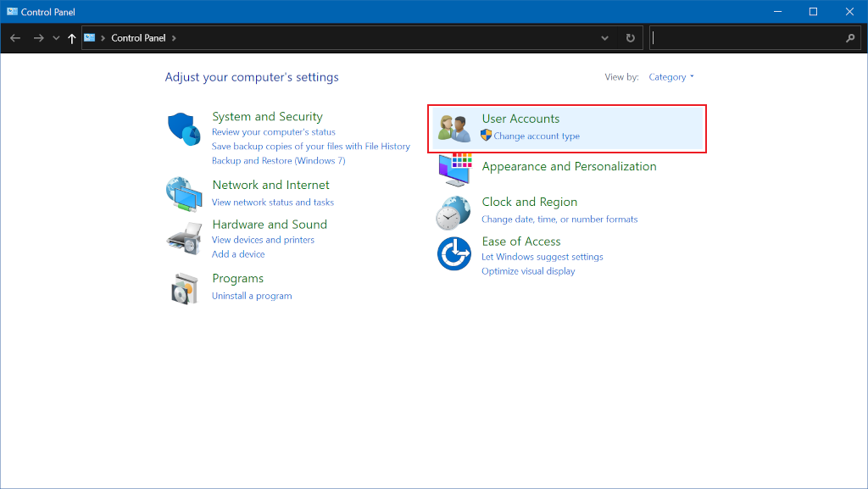Go forward using the forward arrow
Image resolution: width=868 pixels, height=489 pixels.
[x=38, y=38]
